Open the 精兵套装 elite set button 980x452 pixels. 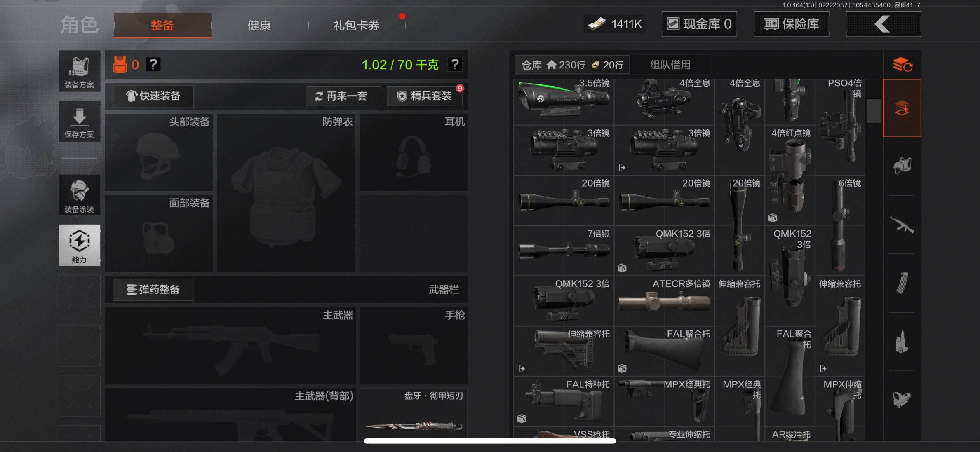(424, 96)
